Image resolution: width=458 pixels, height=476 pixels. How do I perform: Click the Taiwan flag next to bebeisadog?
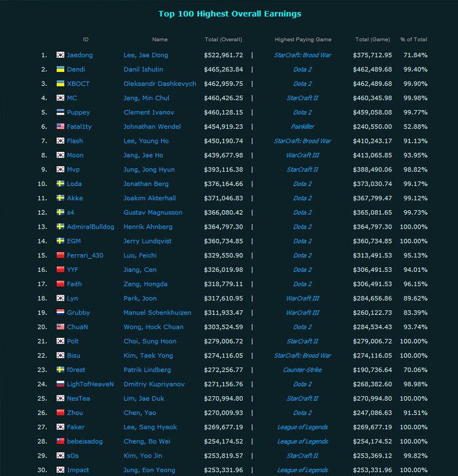tap(60, 441)
